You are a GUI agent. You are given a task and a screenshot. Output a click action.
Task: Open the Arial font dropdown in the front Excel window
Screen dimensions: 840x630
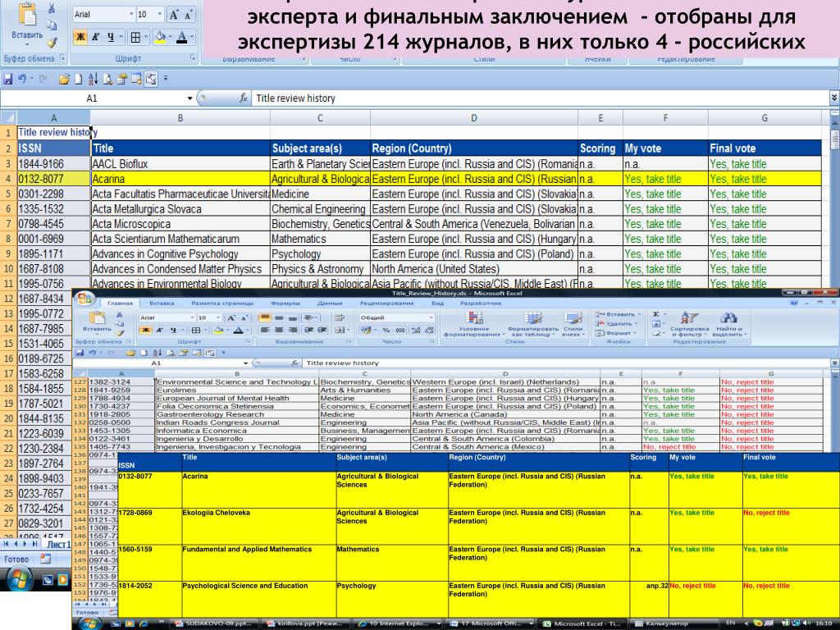click(x=192, y=317)
